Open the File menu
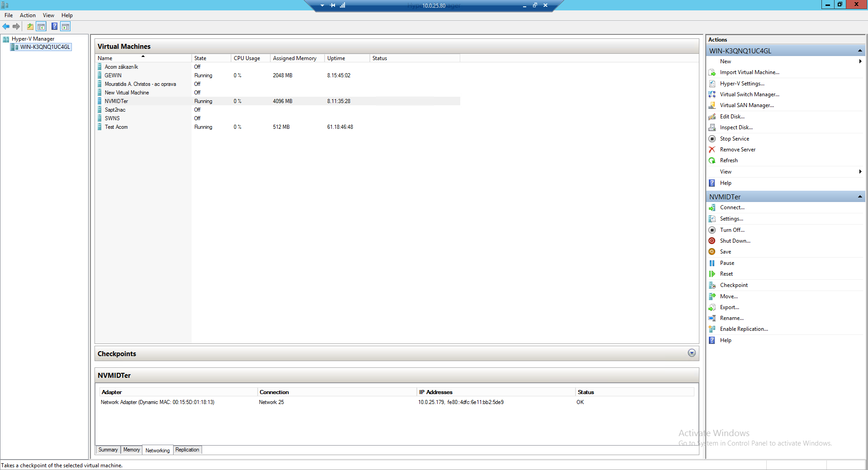The width and height of the screenshot is (868, 470). 9,15
